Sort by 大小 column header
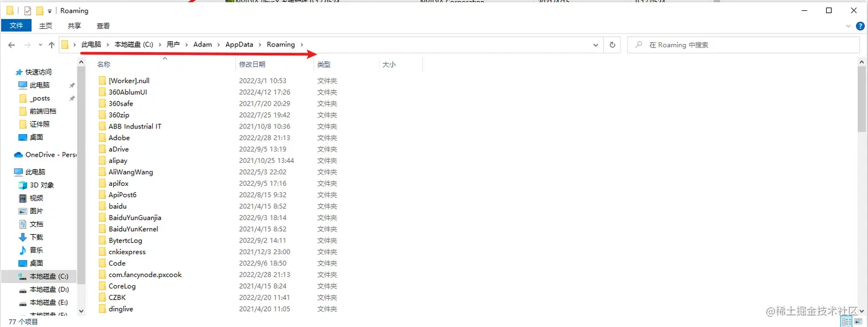Image resolution: width=868 pixels, height=327 pixels. [x=389, y=65]
